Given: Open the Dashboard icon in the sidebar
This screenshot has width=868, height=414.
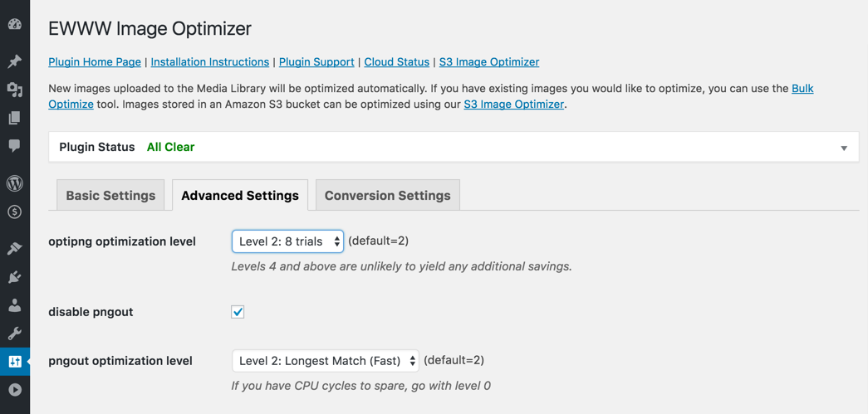Looking at the screenshot, I should point(14,24).
